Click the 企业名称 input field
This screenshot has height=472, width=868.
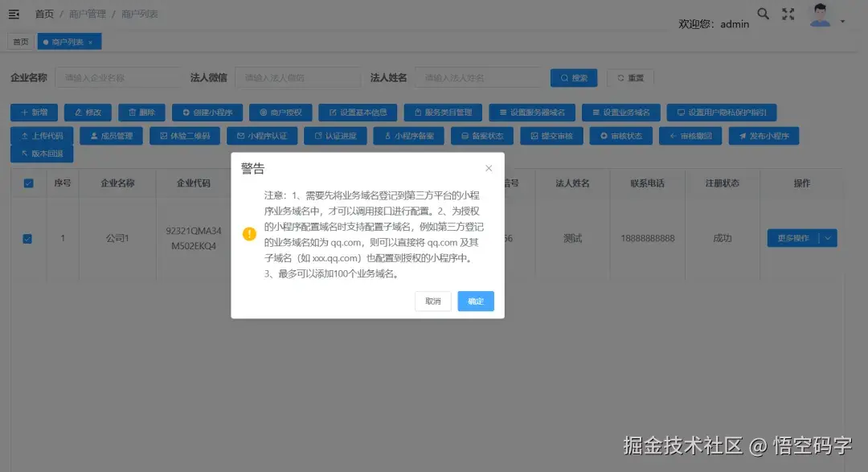118,77
